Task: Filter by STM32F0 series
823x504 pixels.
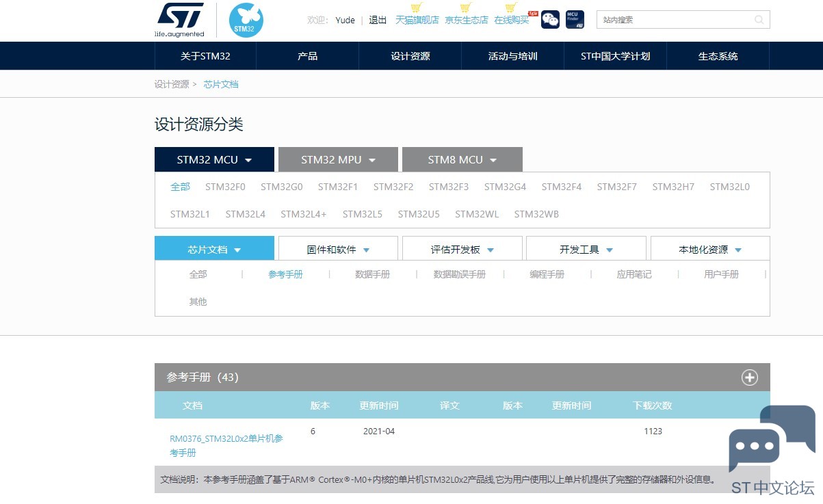Action: click(225, 187)
